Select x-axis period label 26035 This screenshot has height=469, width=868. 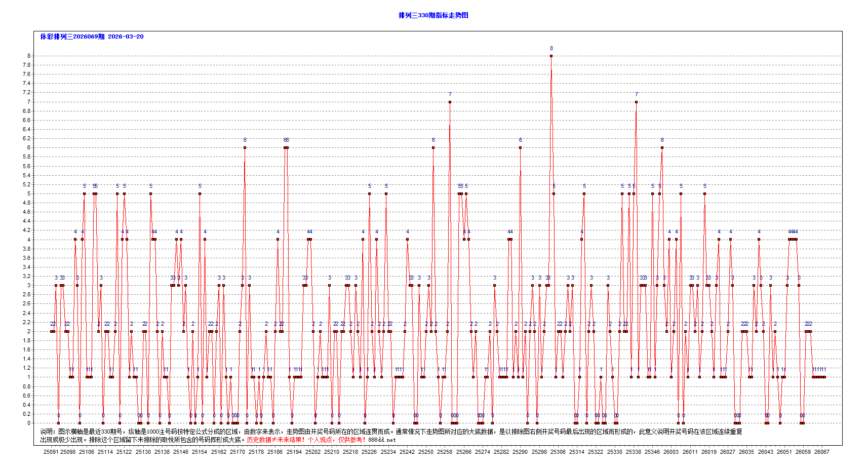click(x=746, y=452)
